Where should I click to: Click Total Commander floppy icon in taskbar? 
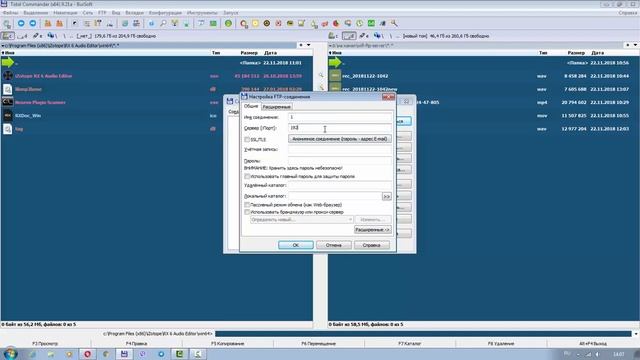coord(124,354)
